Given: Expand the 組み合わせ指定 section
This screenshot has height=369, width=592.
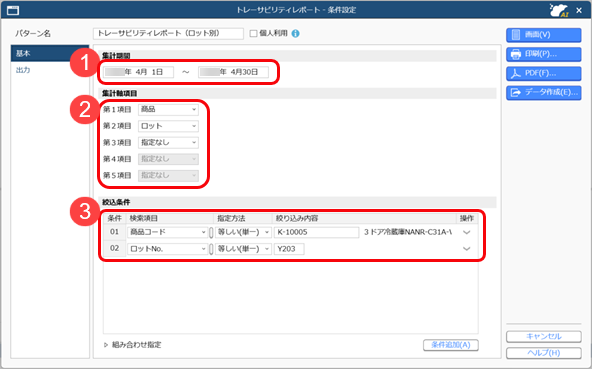Looking at the screenshot, I should [133, 345].
